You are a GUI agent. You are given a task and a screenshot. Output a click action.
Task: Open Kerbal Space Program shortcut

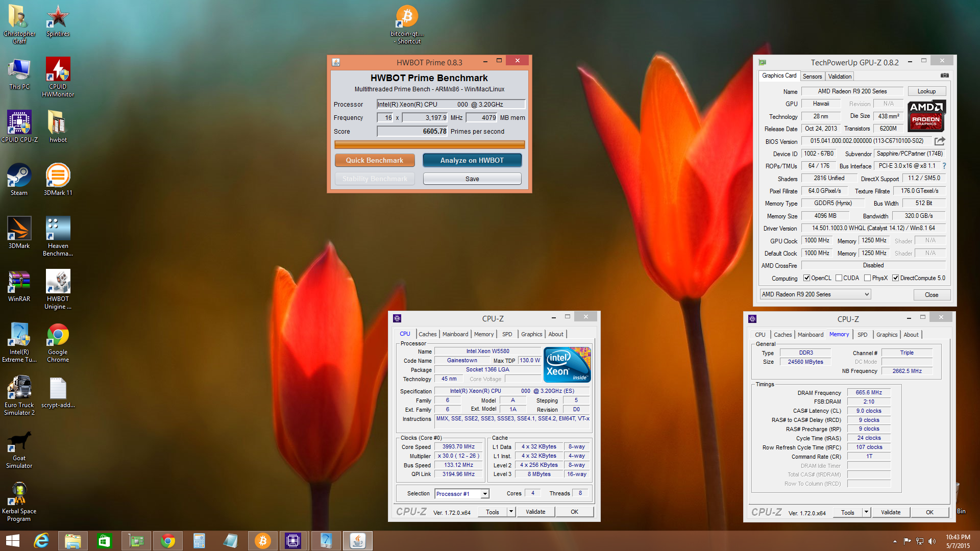pyautogui.click(x=19, y=502)
